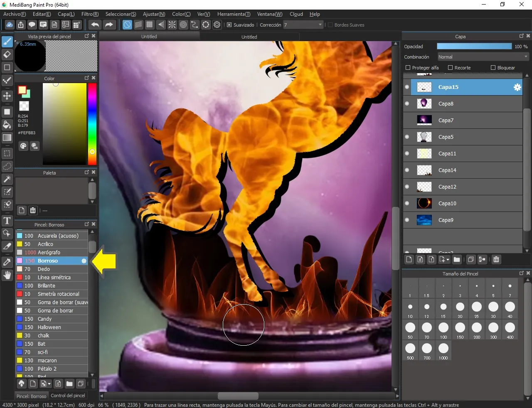The width and height of the screenshot is (532, 408).
Task: Click the cloud save toolbar icon
Action: click(x=9, y=25)
